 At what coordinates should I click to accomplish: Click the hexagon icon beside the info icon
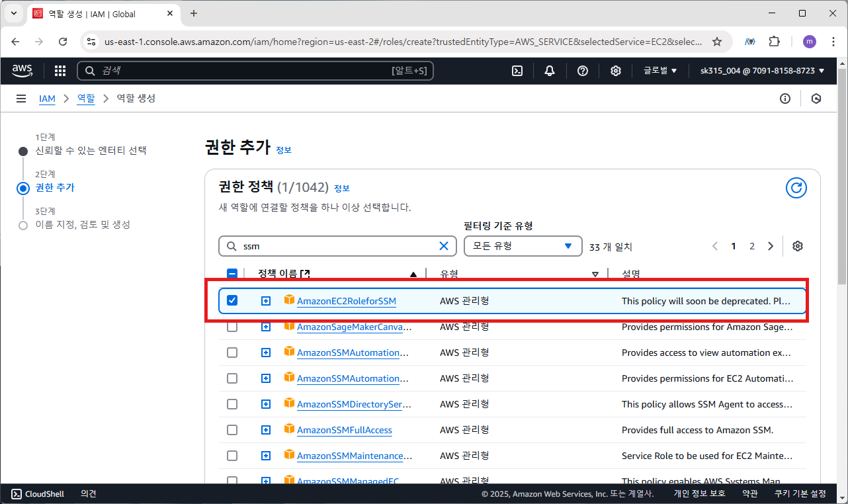coord(816,99)
